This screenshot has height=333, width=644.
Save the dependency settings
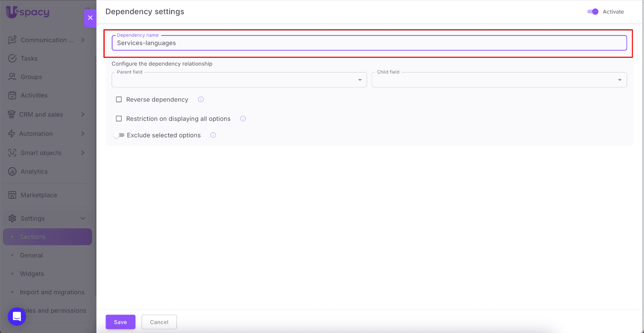(x=120, y=322)
